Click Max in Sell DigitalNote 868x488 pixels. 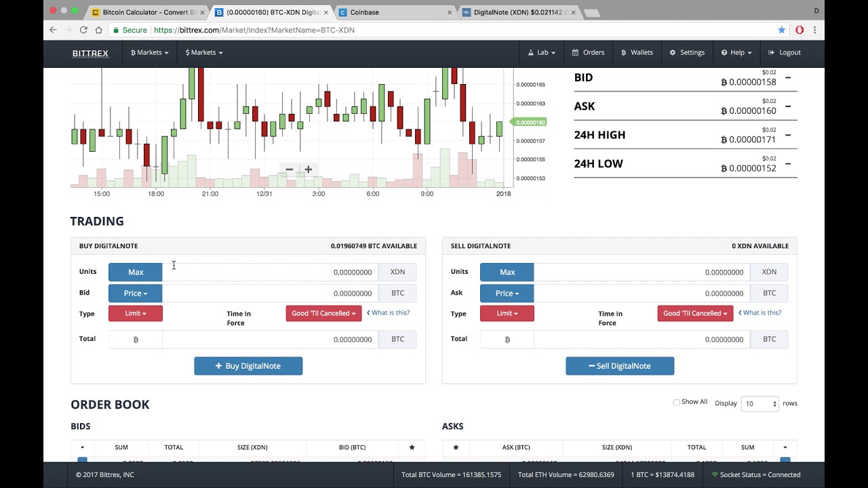507,272
